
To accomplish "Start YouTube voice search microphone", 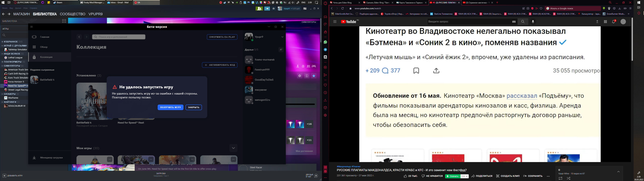I will pyautogui.click(x=533, y=22).
